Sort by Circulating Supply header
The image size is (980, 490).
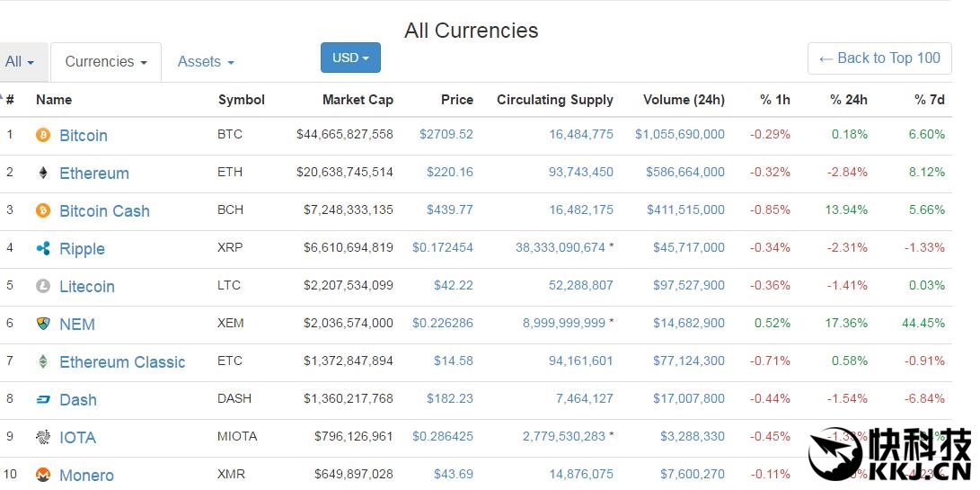[x=555, y=100]
